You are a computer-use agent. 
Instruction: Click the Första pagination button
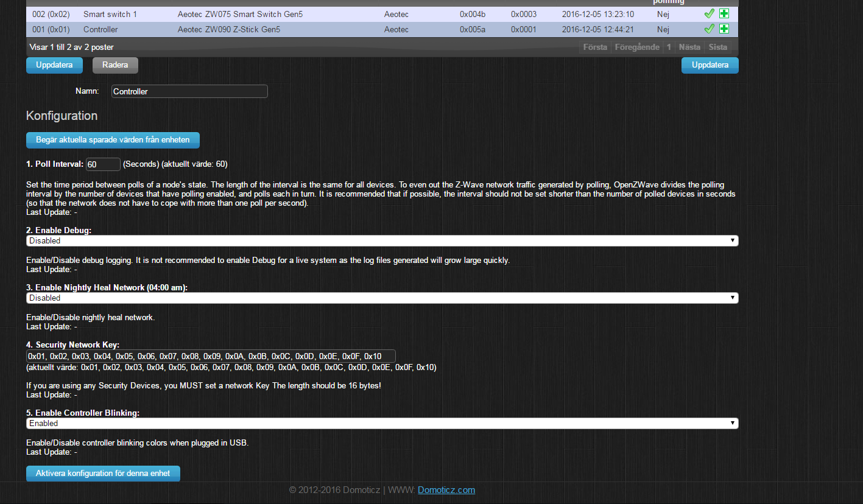pos(595,47)
